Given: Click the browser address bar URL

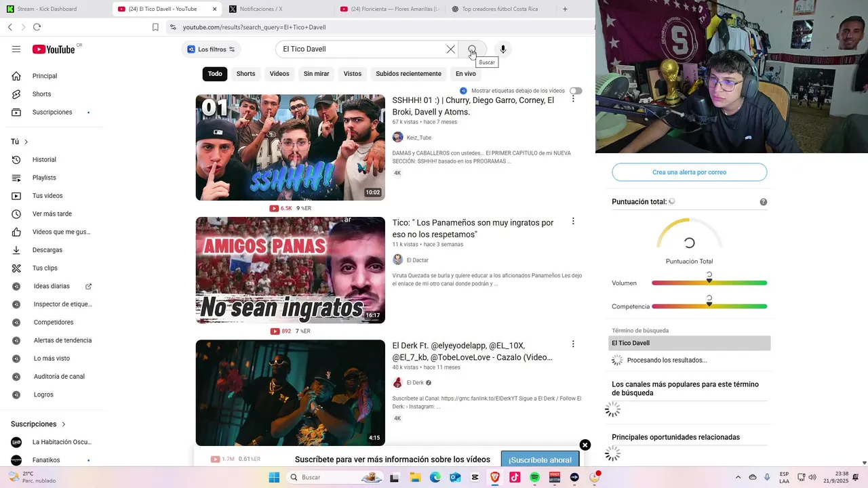Looking at the screenshot, I should point(254,27).
